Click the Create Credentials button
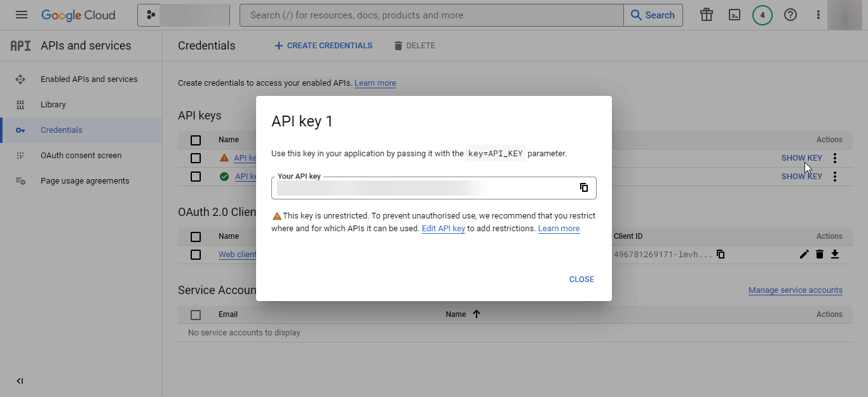The image size is (868, 397). [x=323, y=45]
